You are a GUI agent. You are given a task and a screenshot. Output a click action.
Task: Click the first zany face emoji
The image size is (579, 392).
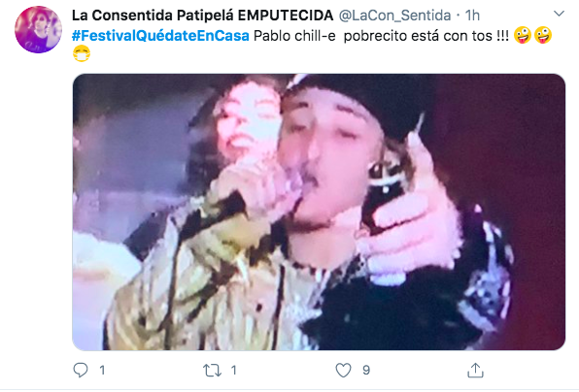click(522, 35)
